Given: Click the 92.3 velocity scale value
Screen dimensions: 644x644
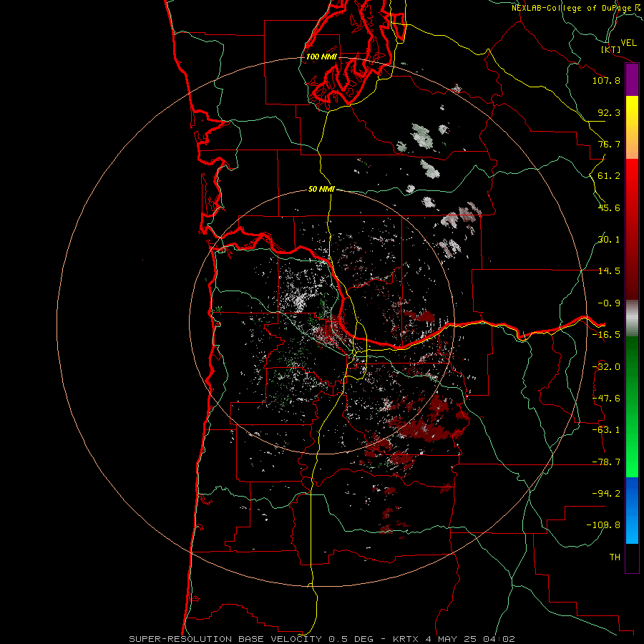Looking at the screenshot, I should tap(609, 112).
